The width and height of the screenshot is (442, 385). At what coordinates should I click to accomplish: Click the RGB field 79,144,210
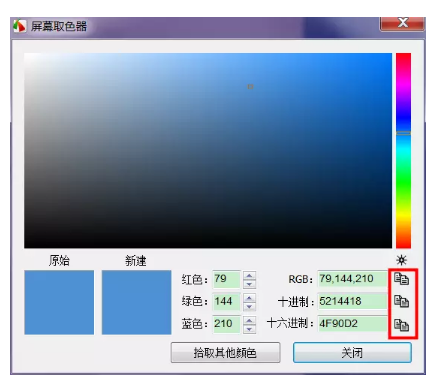352,279
